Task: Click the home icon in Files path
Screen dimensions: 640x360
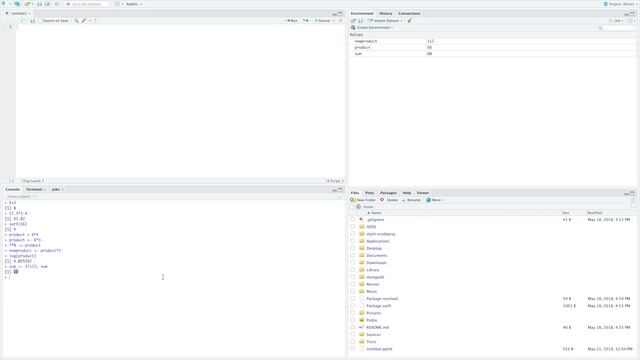Action: point(358,207)
